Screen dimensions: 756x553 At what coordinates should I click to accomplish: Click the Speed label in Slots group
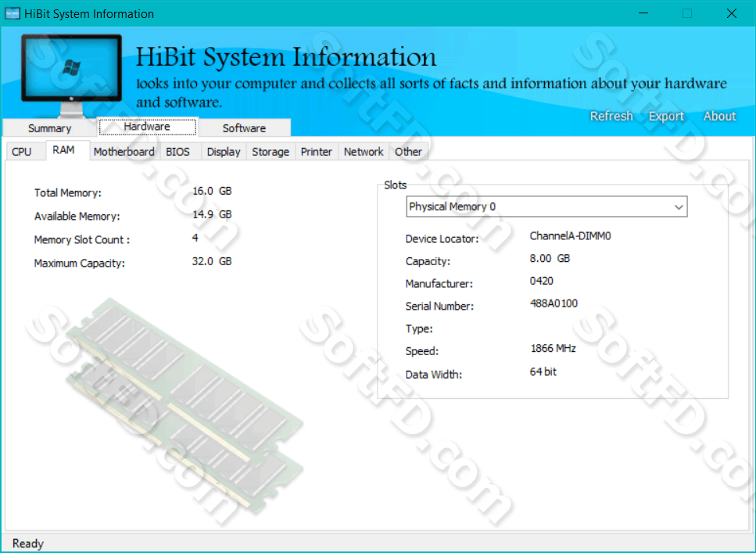(422, 351)
